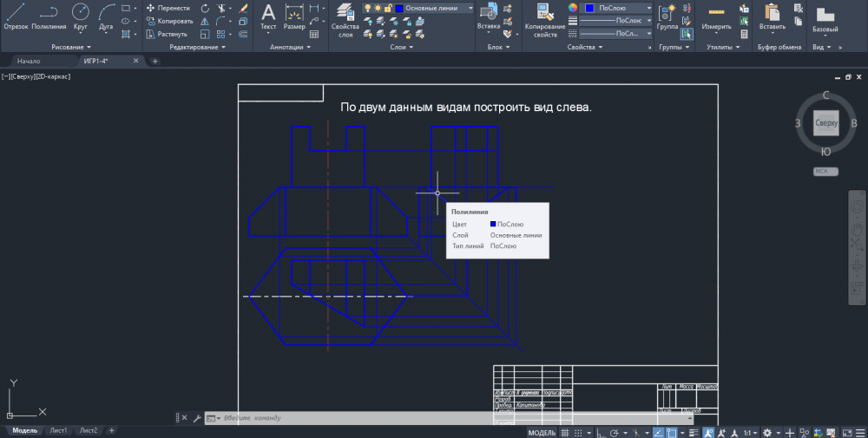Click the offset tool icon

242,35
